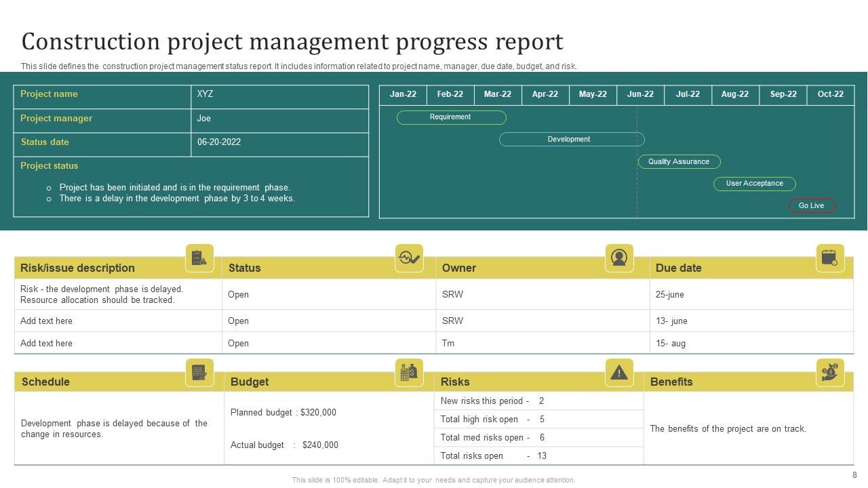Image resolution: width=868 pixels, height=488 pixels.
Task: Click the Project status heading
Action: 49,166
